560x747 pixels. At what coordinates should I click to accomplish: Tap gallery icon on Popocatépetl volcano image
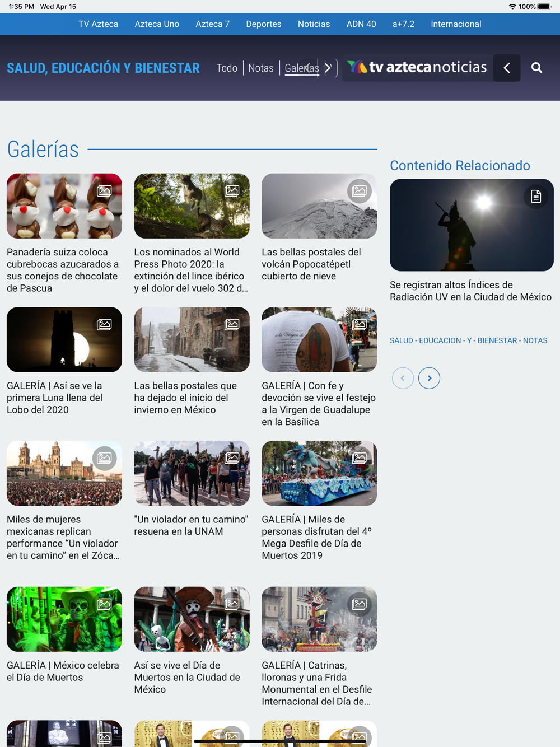(x=360, y=191)
